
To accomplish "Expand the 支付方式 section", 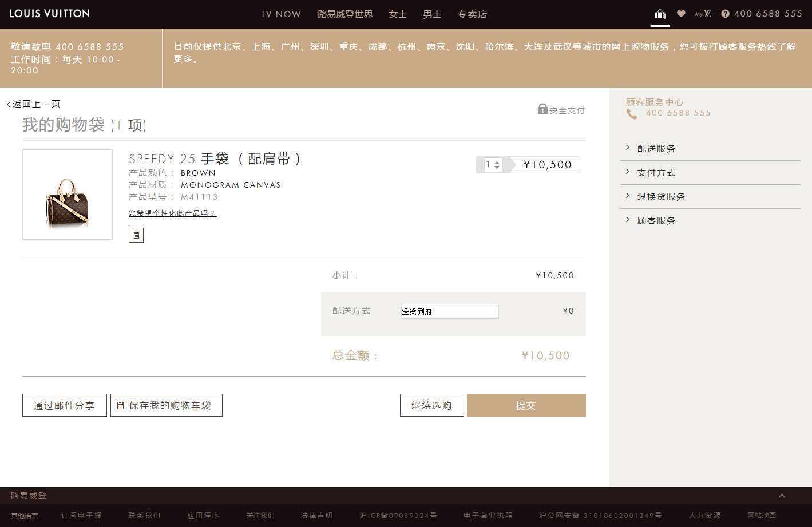I will pos(656,172).
